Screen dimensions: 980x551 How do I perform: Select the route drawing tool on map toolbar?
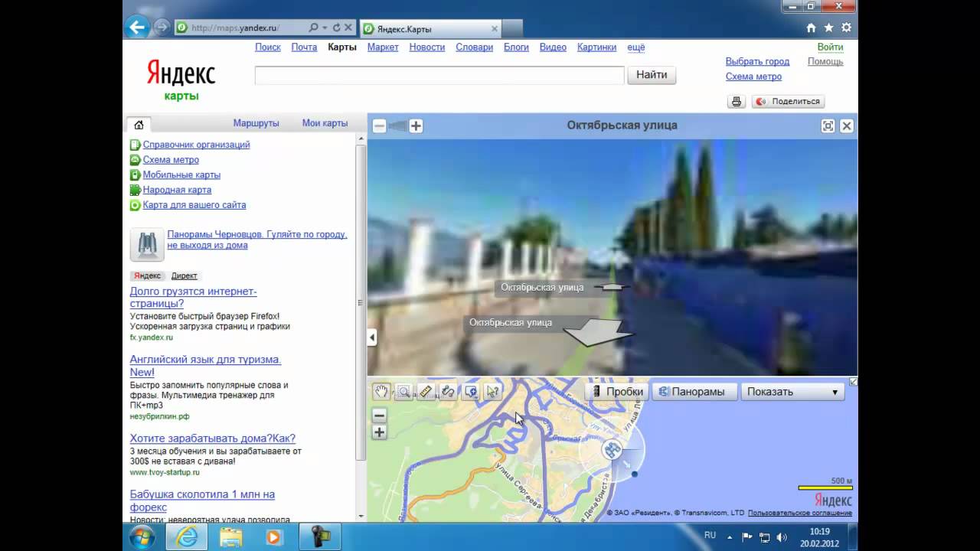[448, 392]
